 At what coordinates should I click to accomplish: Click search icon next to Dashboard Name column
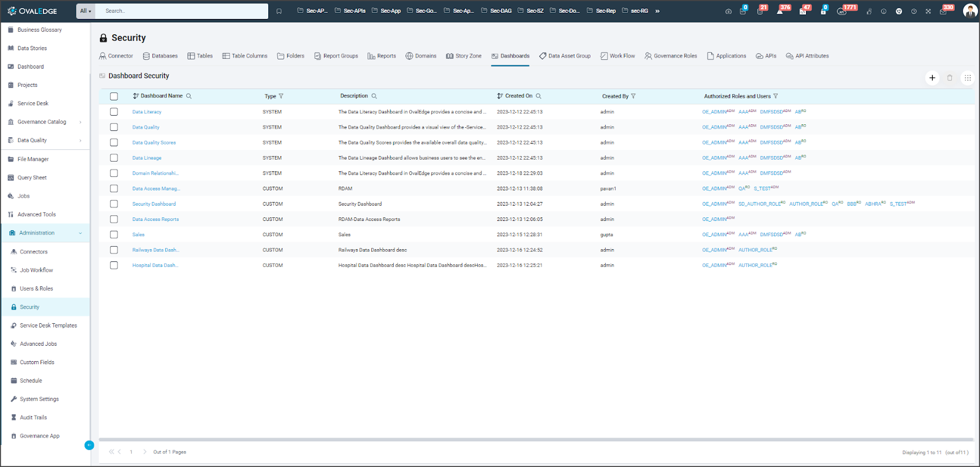(189, 96)
